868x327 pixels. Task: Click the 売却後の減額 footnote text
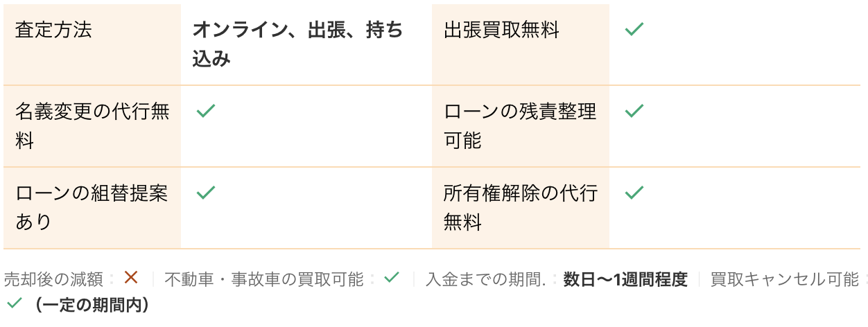tap(55, 279)
